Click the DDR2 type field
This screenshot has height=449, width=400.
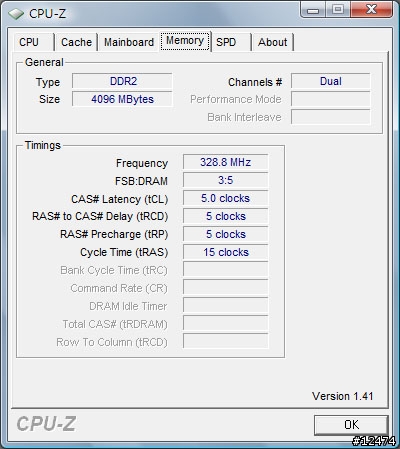122,81
